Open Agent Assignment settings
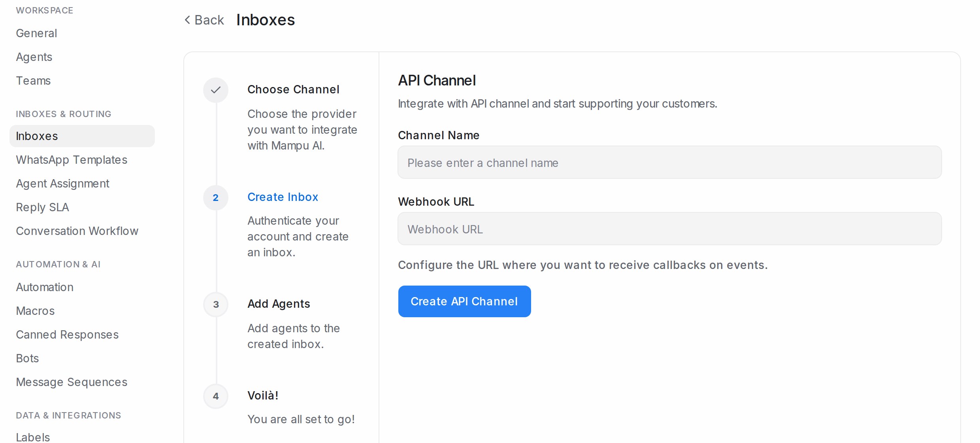The image size is (980, 443). coord(62,184)
